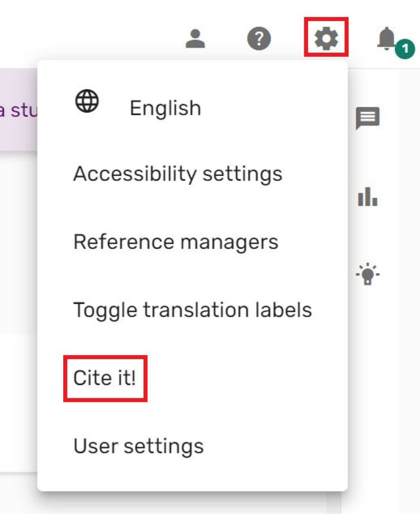Choose Cite it! menu option
Image resolution: width=420 pixels, height=514 pixels.
point(105,378)
